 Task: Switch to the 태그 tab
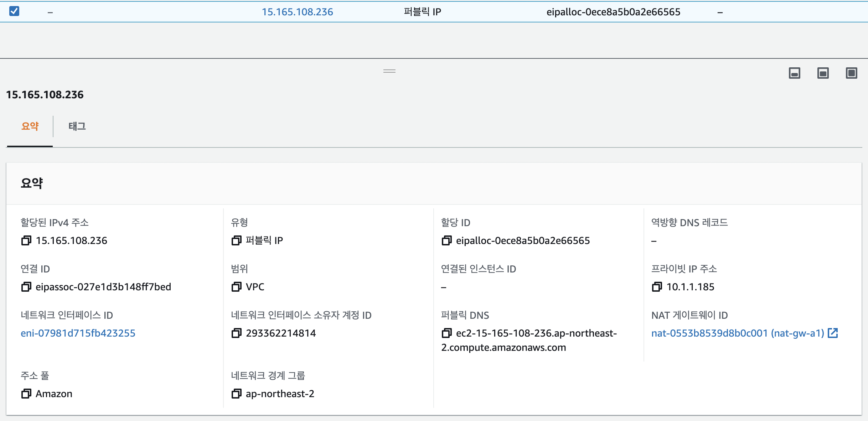pos(77,126)
